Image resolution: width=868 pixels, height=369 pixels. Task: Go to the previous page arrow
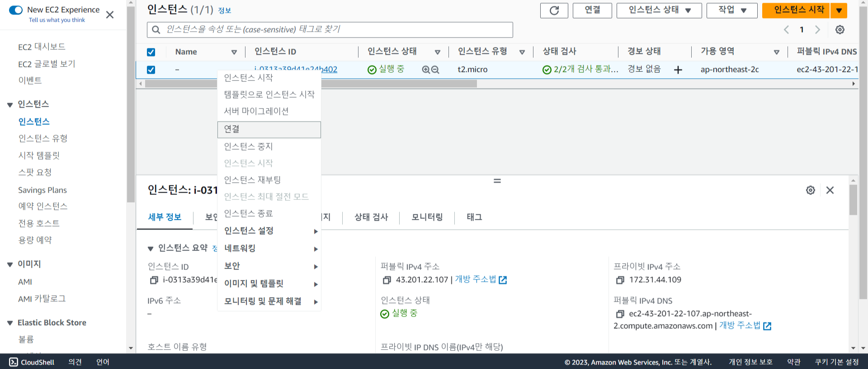coord(786,30)
